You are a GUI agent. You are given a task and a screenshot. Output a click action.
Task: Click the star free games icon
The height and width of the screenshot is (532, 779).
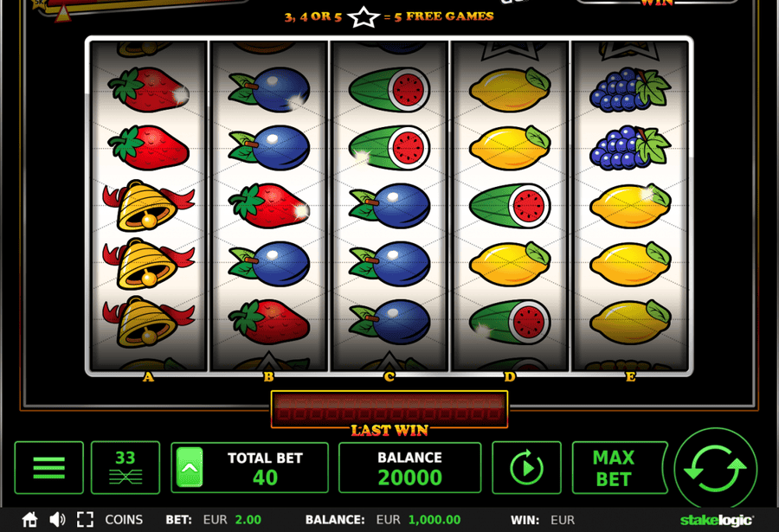(364, 17)
